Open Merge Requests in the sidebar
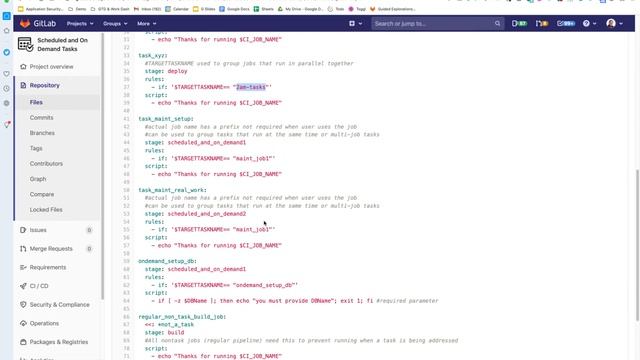The height and width of the screenshot is (360, 640). (51, 249)
